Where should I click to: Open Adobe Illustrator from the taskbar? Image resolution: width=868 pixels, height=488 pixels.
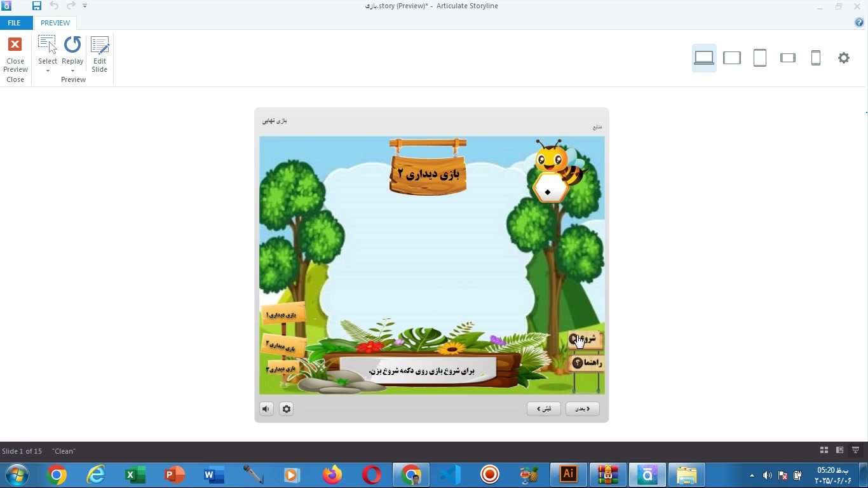tap(569, 475)
